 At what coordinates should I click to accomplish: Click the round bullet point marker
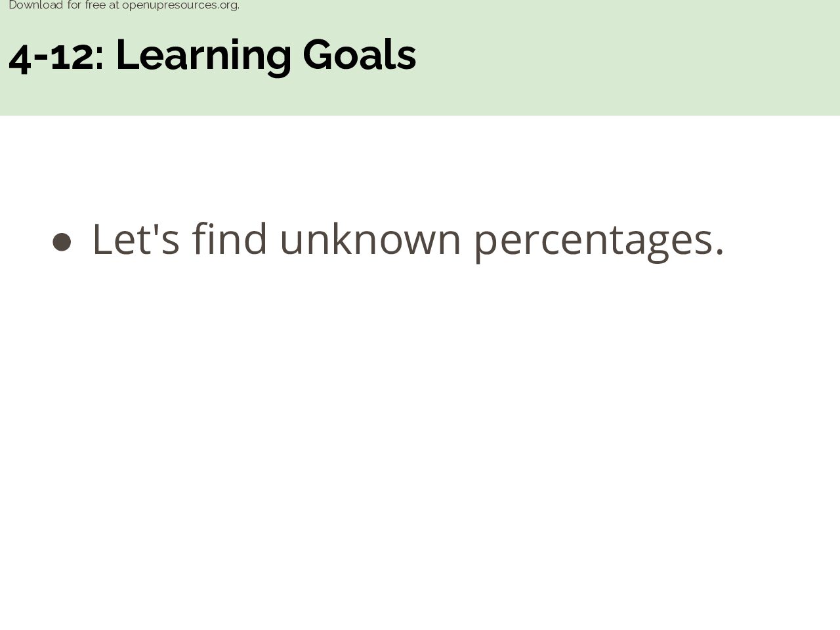pos(62,241)
